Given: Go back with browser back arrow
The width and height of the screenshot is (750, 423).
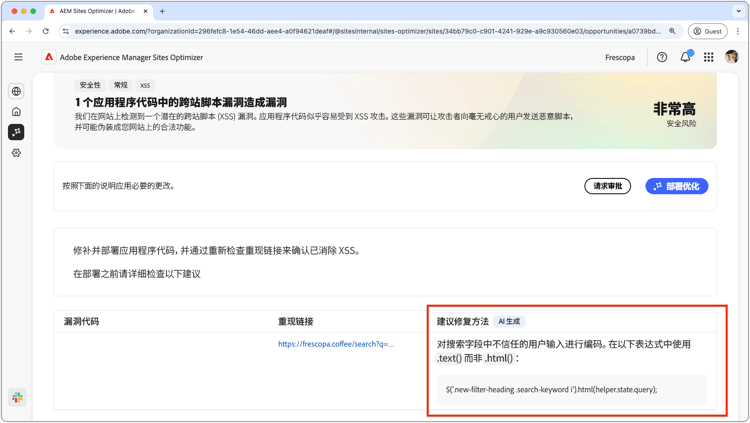Looking at the screenshot, I should 12,31.
